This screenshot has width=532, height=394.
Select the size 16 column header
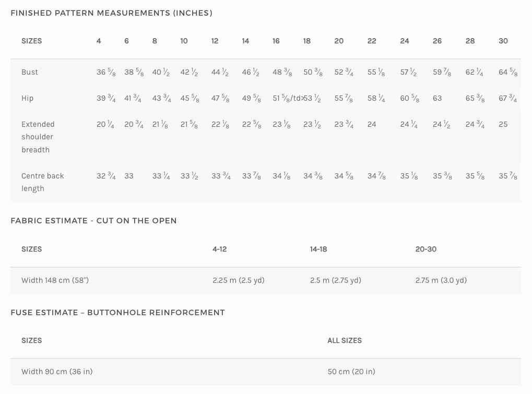click(276, 41)
